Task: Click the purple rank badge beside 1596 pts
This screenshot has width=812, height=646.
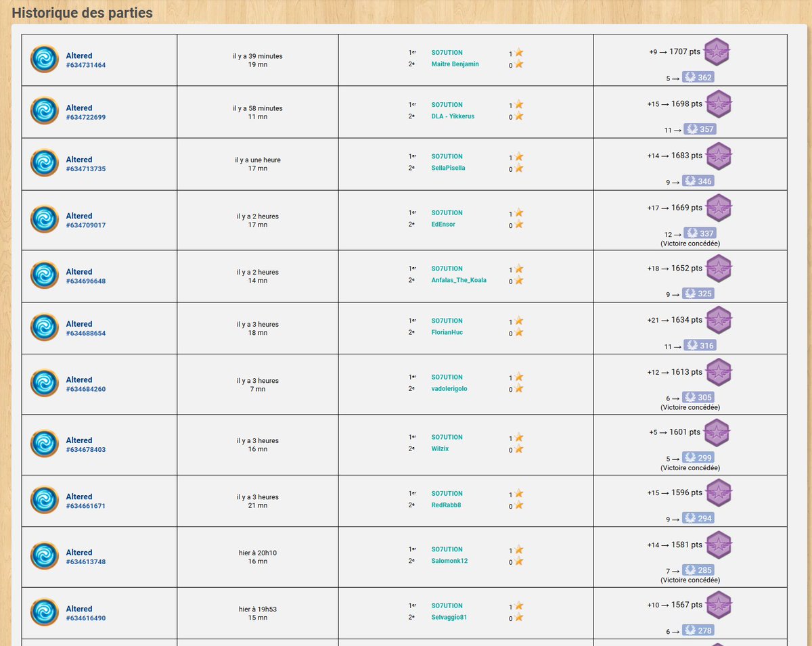Action: click(x=719, y=493)
